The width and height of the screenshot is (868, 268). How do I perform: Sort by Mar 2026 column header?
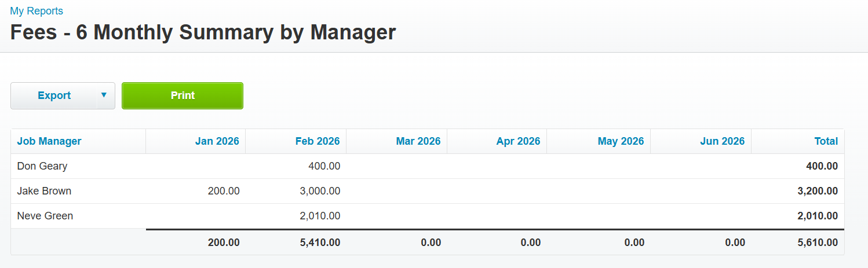418,141
